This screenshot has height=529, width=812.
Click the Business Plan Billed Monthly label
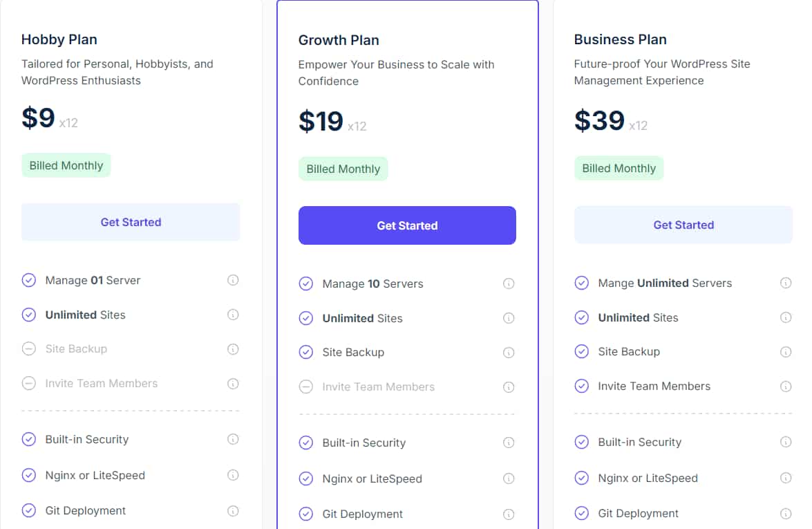click(619, 168)
